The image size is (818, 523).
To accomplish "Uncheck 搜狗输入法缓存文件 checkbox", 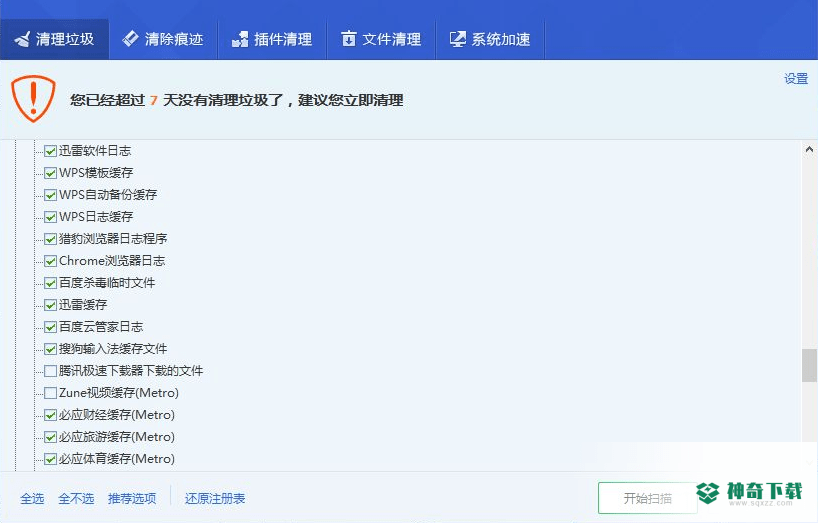I will click(x=51, y=349).
